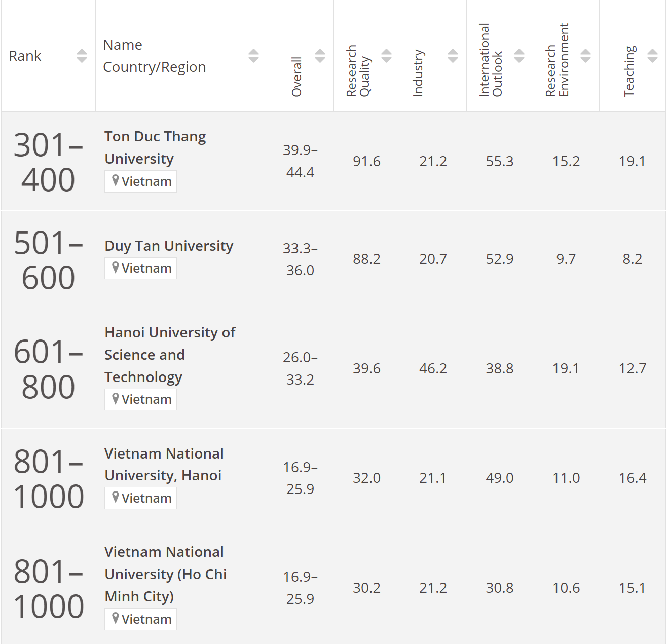Click the Rank column header text
Viewport: 668px width, 644px height.
coord(25,56)
